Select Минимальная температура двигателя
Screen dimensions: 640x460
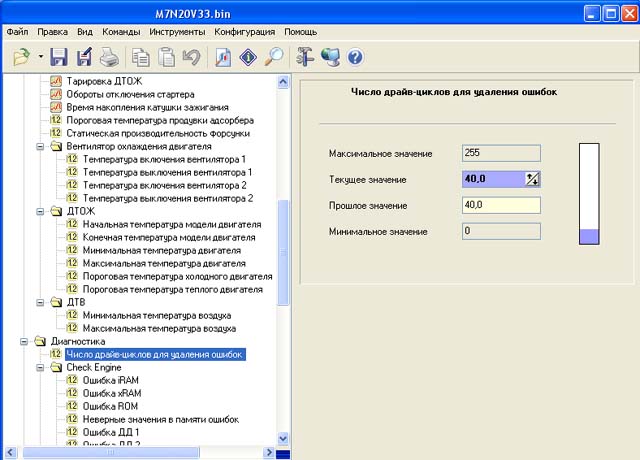162,250
